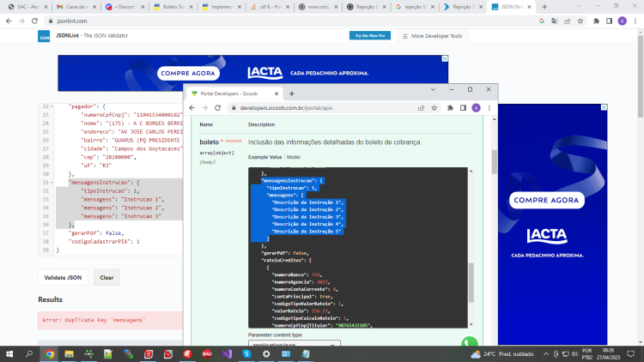
Task: Open Windows Start menu
Action: (x=9, y=353)
